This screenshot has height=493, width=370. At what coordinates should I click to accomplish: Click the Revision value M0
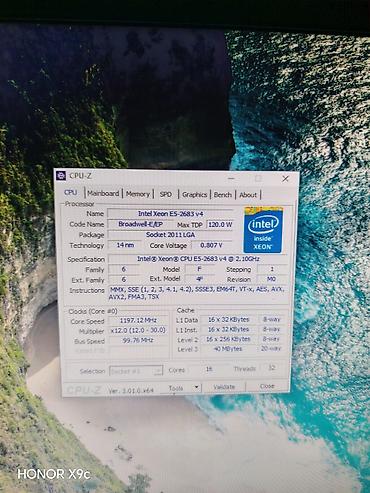[x=272, y=279]
